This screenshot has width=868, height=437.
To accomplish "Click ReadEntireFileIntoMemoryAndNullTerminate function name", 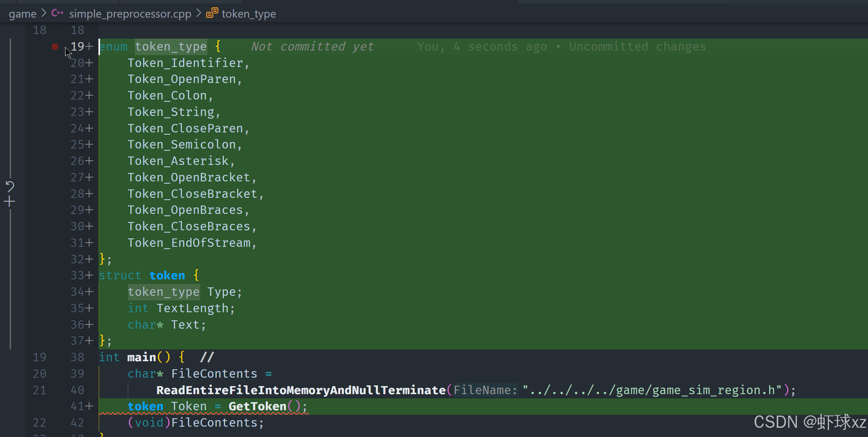I will [x=301, y=390].
